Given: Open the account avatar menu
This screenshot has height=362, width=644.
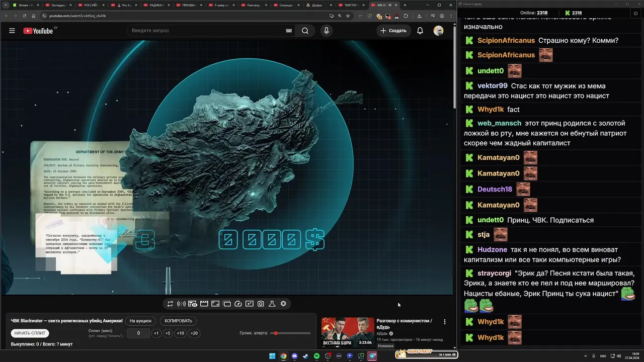Looking at the screenshot, I should [x=439, y=31].
